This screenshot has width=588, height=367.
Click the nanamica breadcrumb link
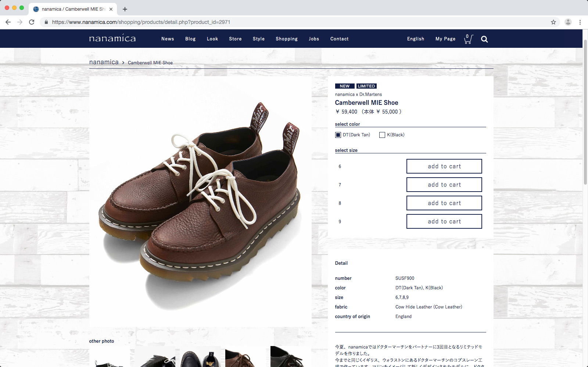104,62
